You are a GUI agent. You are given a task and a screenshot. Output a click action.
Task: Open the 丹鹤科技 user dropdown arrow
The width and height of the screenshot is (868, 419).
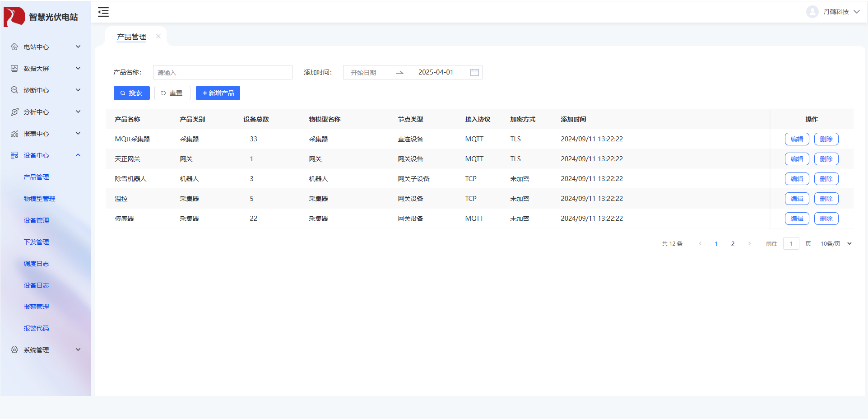[857, 12]
